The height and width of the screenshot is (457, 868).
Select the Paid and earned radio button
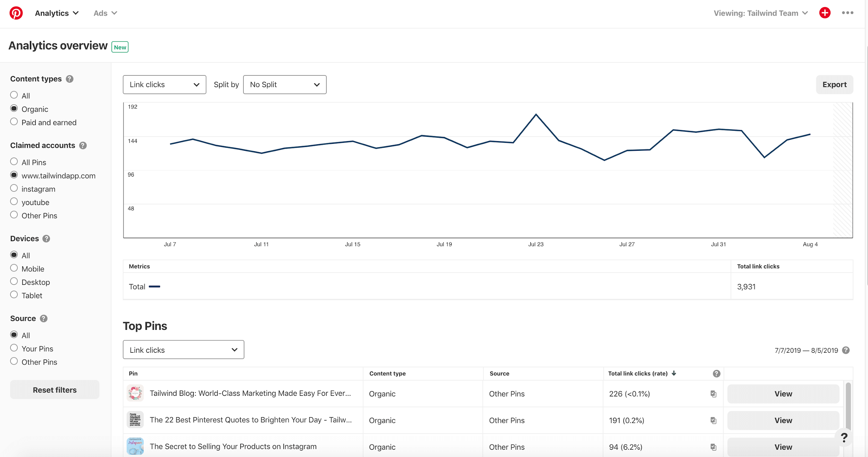tap(14, 122)
